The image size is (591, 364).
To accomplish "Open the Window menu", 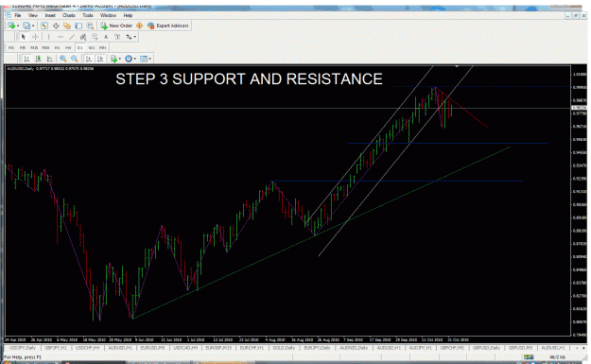I will click(x=108, y=15).
